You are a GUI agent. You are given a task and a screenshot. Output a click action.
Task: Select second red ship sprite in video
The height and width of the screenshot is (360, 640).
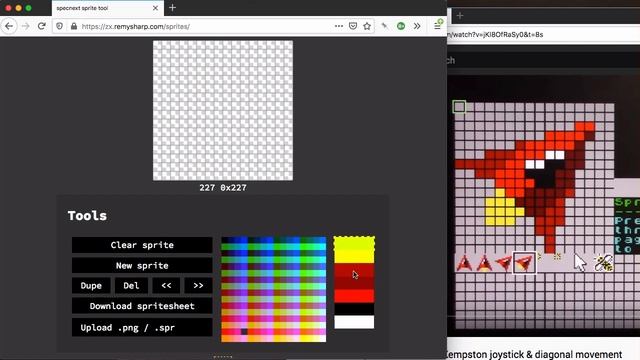pyautogui.click(x=484, y=263)
